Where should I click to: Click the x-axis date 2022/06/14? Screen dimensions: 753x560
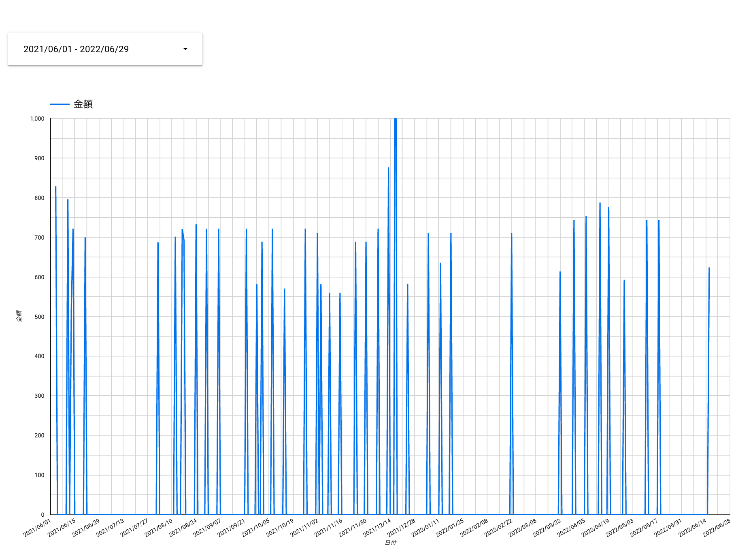(693, 528)
